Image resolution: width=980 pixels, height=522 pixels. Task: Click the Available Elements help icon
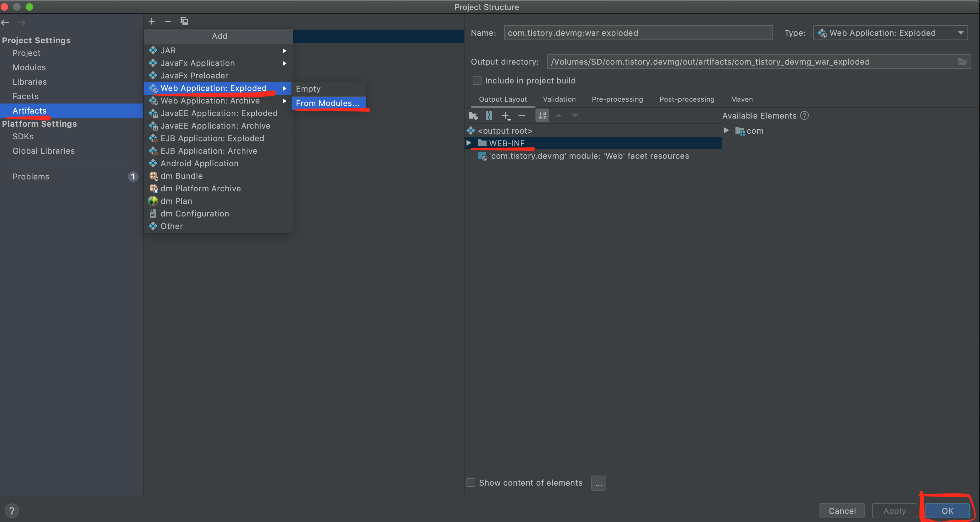click(804, 116)
